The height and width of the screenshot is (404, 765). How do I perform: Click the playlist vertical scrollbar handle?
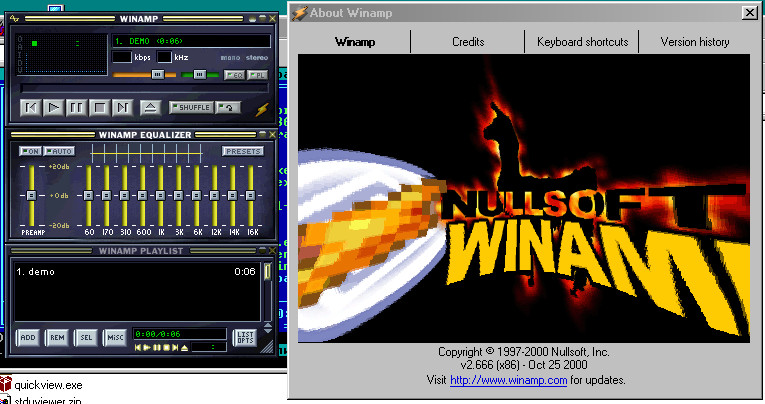tap(267, 272)
